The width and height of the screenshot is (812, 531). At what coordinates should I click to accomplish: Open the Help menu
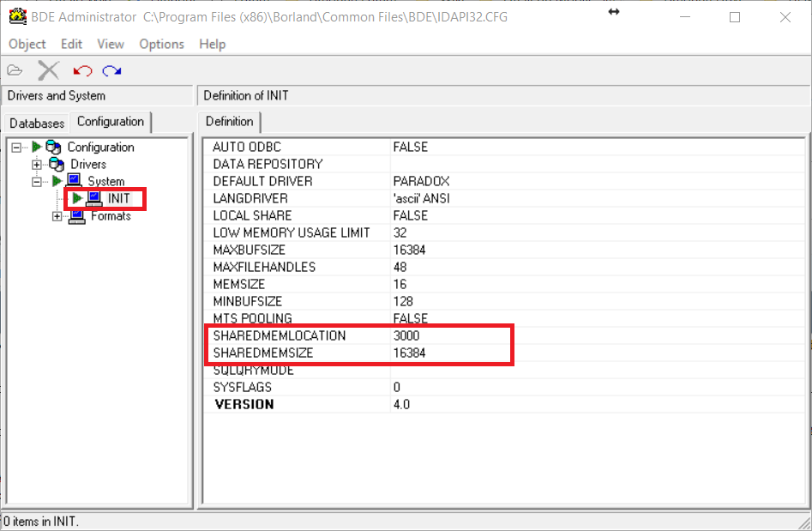pos(213,44)
